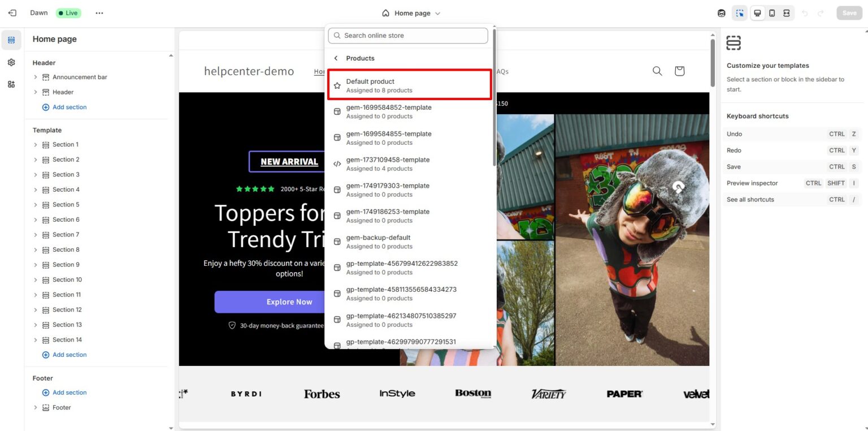
Task: Expand Section 1 in template tree
Action: [36, 145]
